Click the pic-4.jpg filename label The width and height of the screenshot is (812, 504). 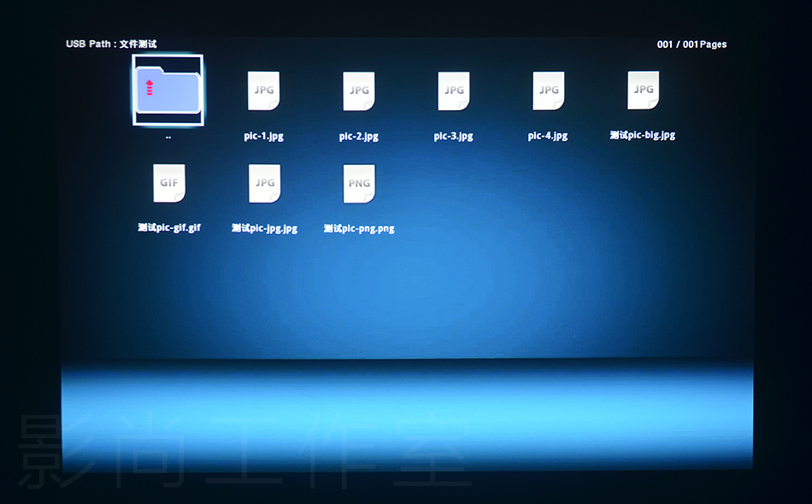[548, 136]
